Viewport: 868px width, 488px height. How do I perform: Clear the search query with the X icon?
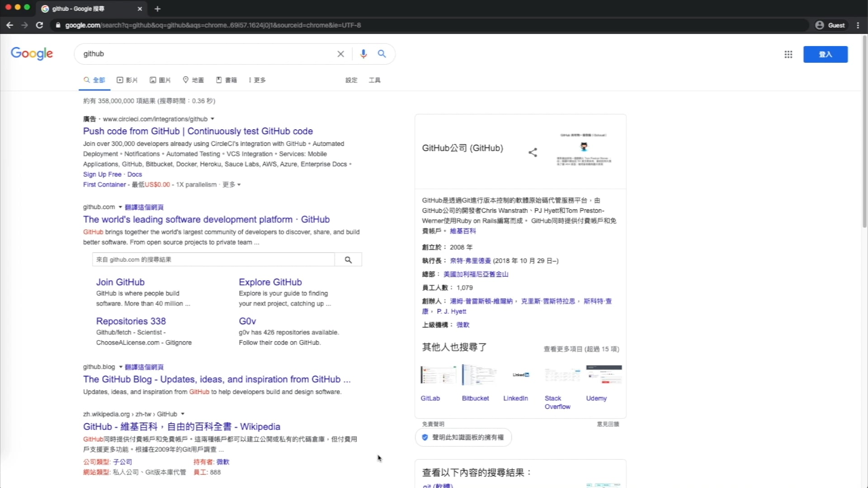coord(340,54)
